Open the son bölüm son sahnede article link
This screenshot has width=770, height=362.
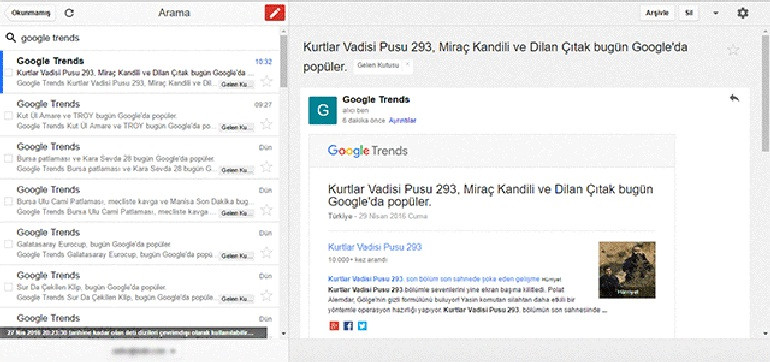click(x=434, y=278)
